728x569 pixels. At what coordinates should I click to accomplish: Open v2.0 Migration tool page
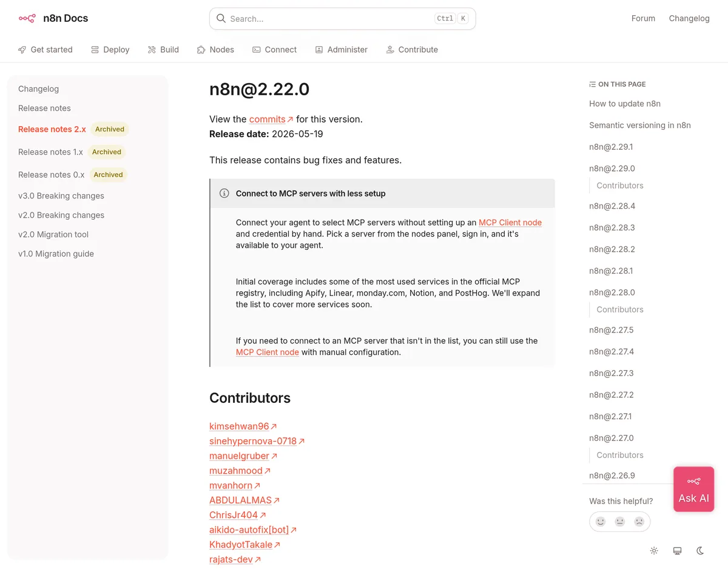(x=53, y=235)
